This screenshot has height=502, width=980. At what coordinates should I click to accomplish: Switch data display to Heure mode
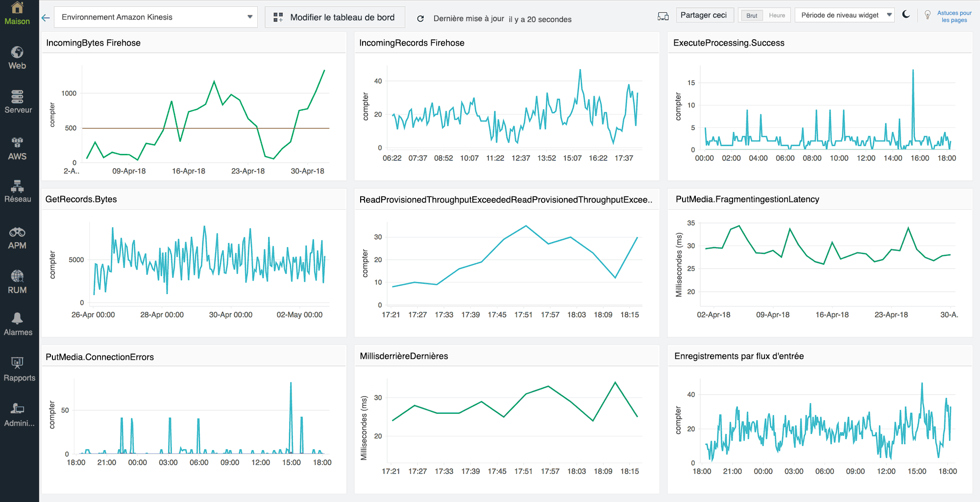777,15
